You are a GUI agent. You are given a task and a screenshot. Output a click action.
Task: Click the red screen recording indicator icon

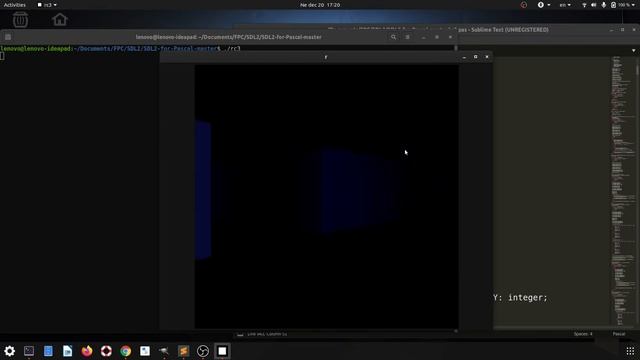click(x=524, y=5)
